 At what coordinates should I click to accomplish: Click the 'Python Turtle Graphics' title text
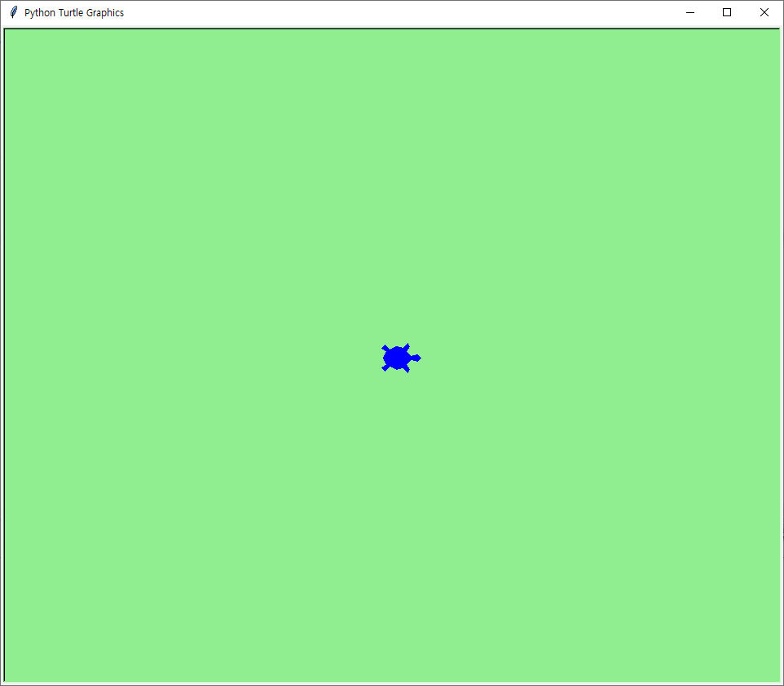click(x=74, y=13)
